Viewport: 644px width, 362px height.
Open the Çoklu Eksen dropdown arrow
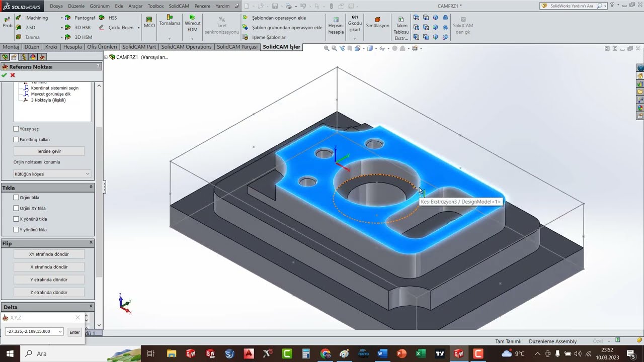pos(138,28)
